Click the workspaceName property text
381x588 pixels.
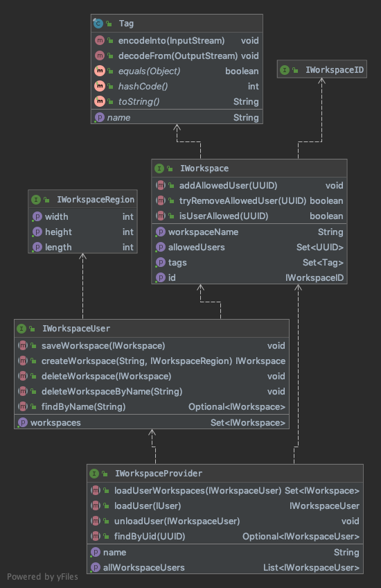click(203, 232)
